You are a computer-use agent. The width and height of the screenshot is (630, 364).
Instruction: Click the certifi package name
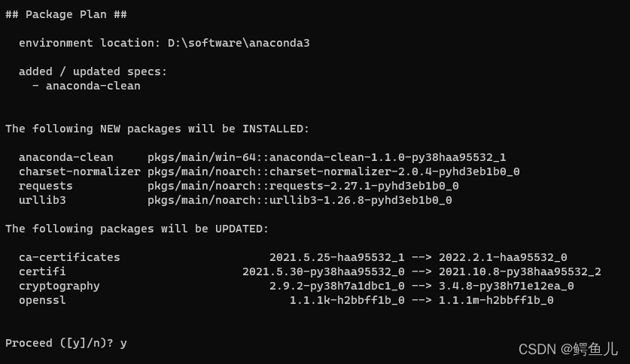point(42,271)
